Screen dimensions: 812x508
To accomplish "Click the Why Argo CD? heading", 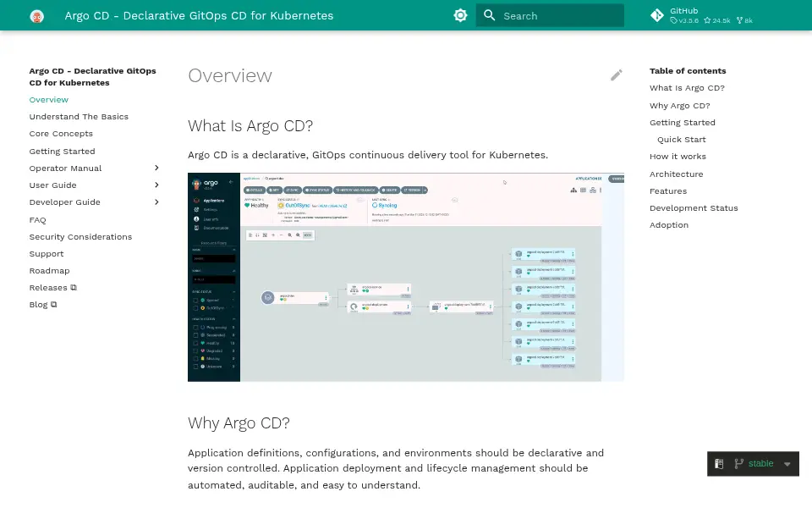I will coord(239,423).
